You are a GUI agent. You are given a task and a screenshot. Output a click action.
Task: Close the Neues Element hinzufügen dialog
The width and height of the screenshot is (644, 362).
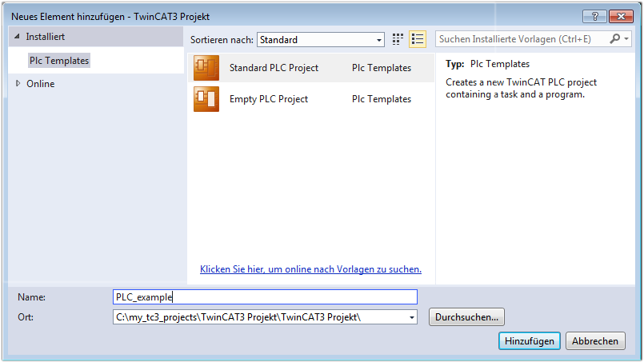619,16
